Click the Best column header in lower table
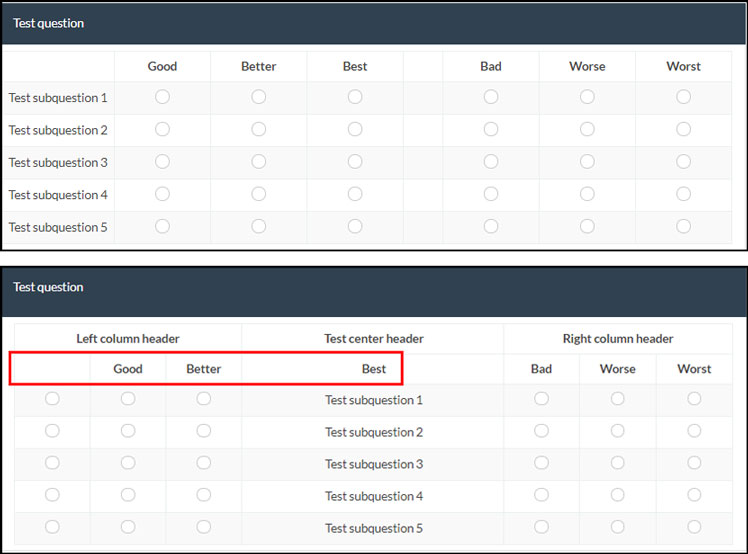 click(374, 369)
